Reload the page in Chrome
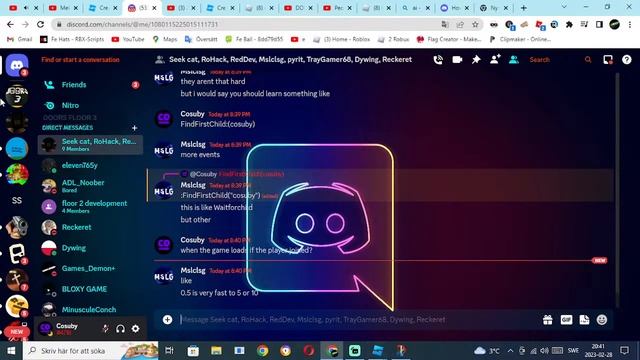Screen dimensions: 640x360 click(40, 24)
